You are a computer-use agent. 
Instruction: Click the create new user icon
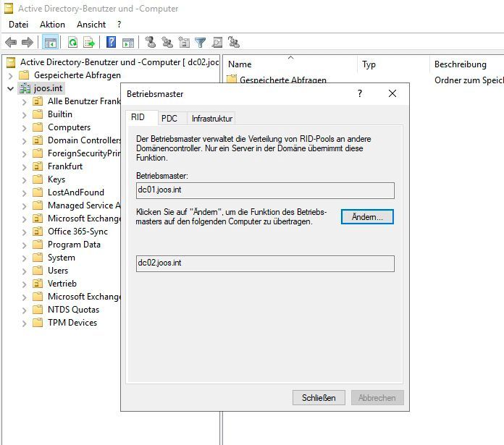pos(150,42)
